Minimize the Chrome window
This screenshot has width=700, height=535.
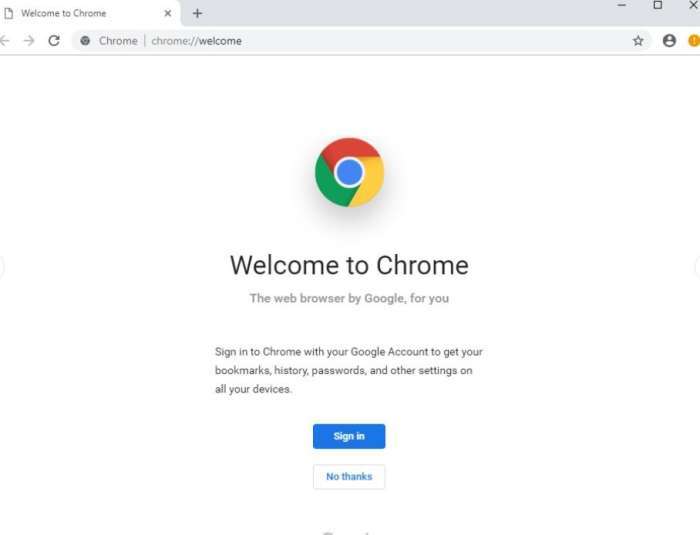tap(622, 6)
